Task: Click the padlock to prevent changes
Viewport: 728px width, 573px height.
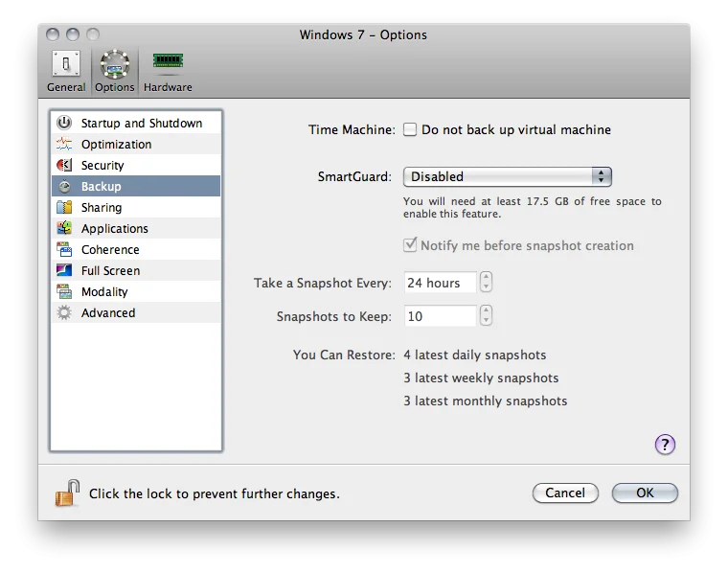Action: tap(67, 493)
